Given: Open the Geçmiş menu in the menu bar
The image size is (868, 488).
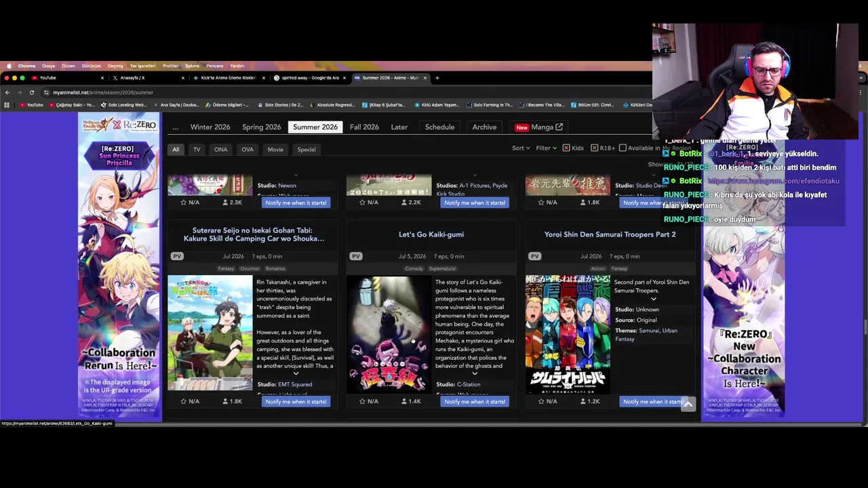Looking at the screenshot, I should click(115, 66).
